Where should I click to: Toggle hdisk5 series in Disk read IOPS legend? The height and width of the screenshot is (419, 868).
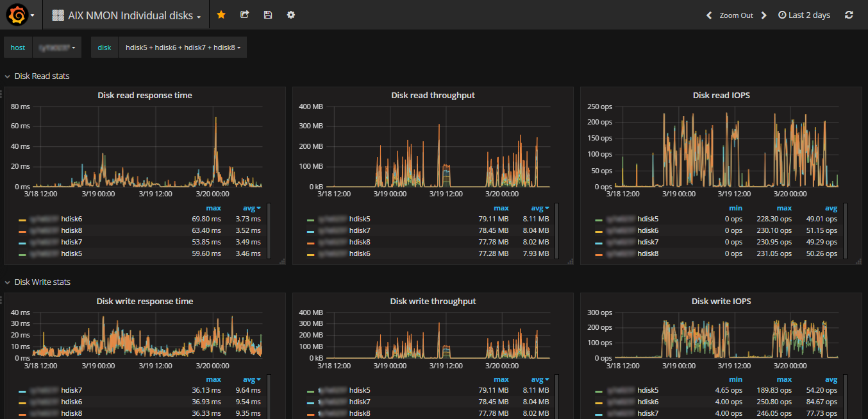pos(647,219)
